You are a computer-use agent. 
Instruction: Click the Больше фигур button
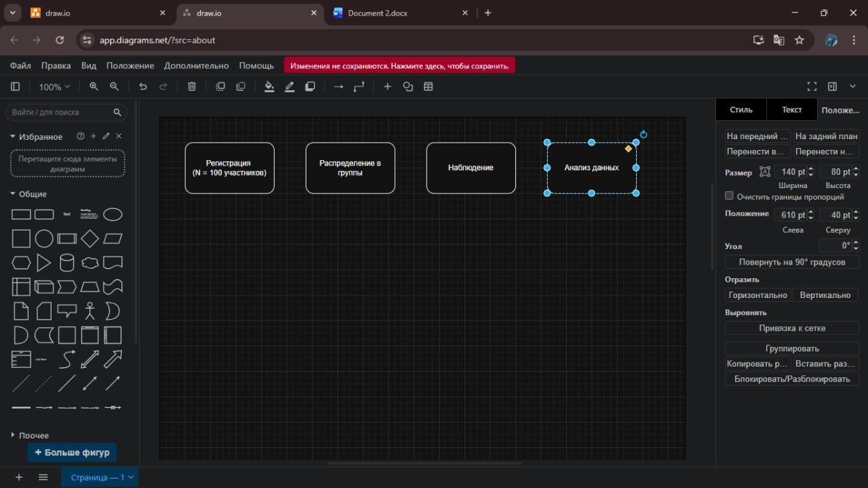pyautogui.click(x=72, y=452)
